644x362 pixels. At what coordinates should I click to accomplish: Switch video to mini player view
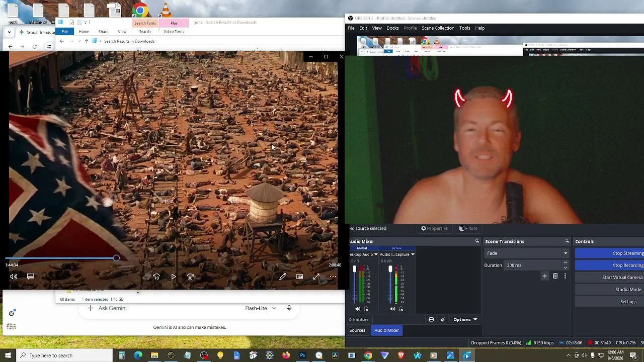(x=299, y=277)
